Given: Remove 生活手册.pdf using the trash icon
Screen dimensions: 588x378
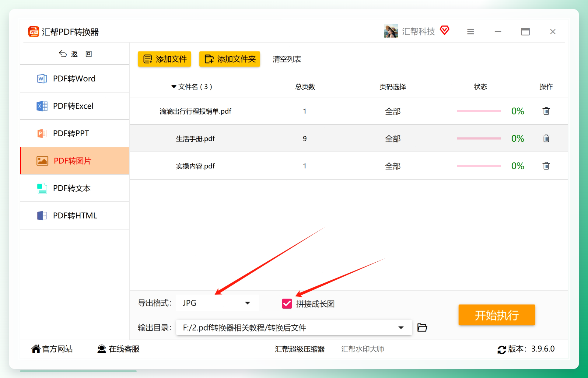Looking at the screenshot, I should (x=546, y=138).
